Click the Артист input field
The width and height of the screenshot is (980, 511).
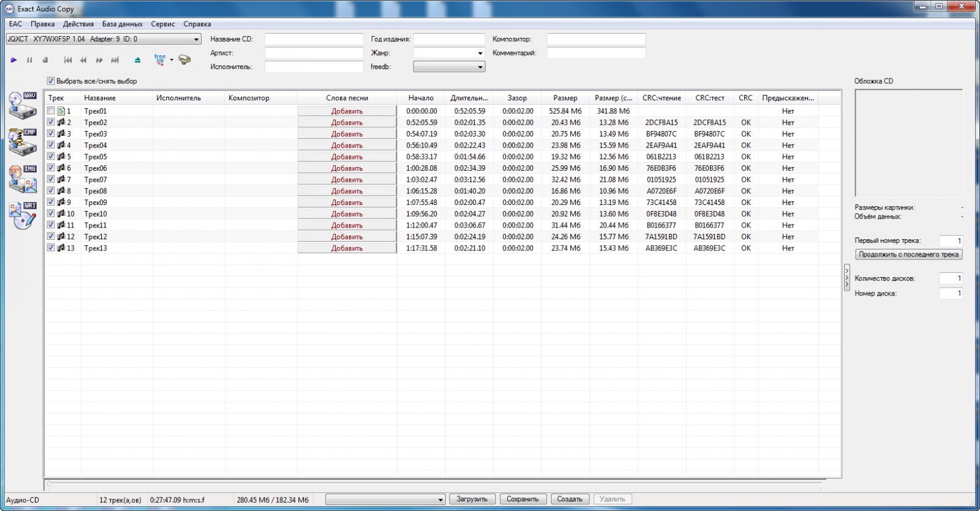[314, 53]
